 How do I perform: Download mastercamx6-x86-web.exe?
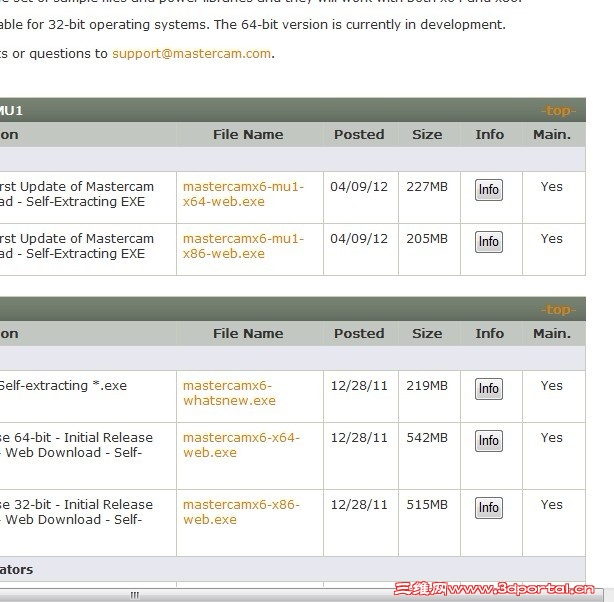(x=241, y=512)
